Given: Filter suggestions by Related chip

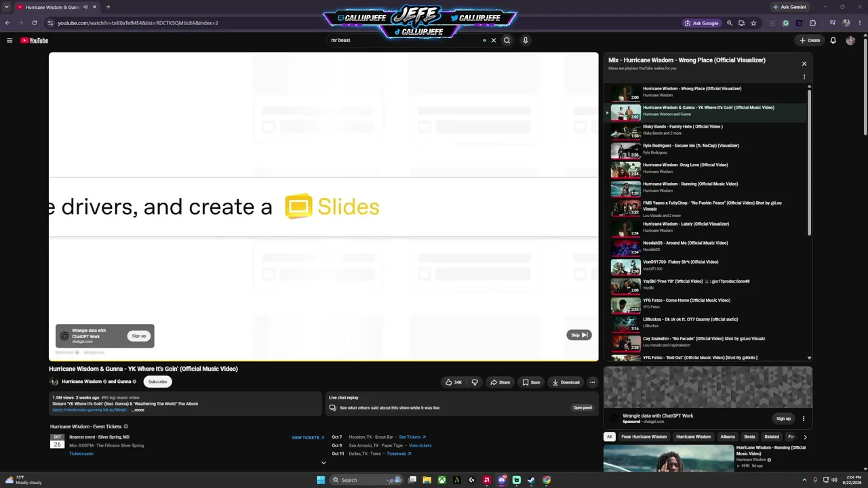Looking at the screenshot, I should point(772,437).
